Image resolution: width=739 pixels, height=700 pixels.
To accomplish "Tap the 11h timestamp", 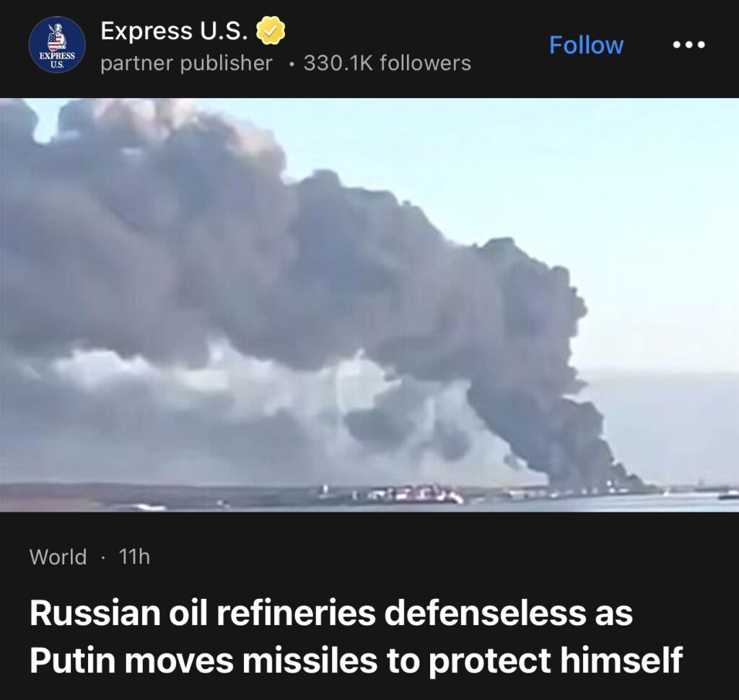I will click(134, 556).
